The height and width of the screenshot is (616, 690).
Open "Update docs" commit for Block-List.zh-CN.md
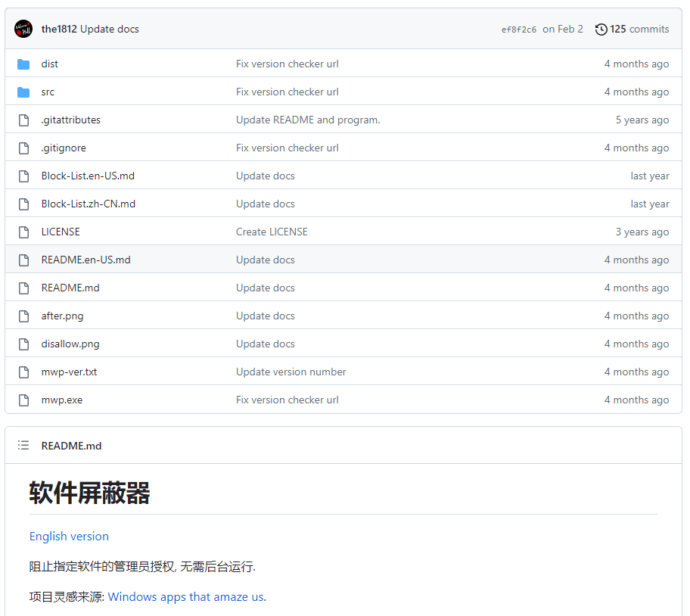(266, 204)
